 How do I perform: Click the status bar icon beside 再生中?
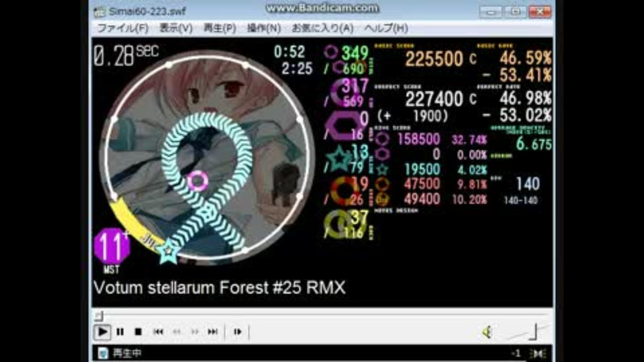click(x=103, y=353)
